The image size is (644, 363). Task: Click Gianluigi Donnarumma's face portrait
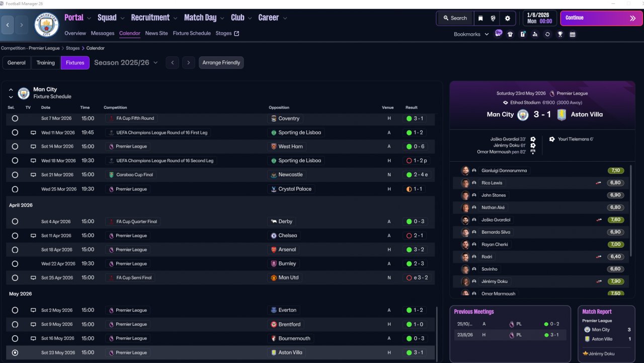click(465, 171)
